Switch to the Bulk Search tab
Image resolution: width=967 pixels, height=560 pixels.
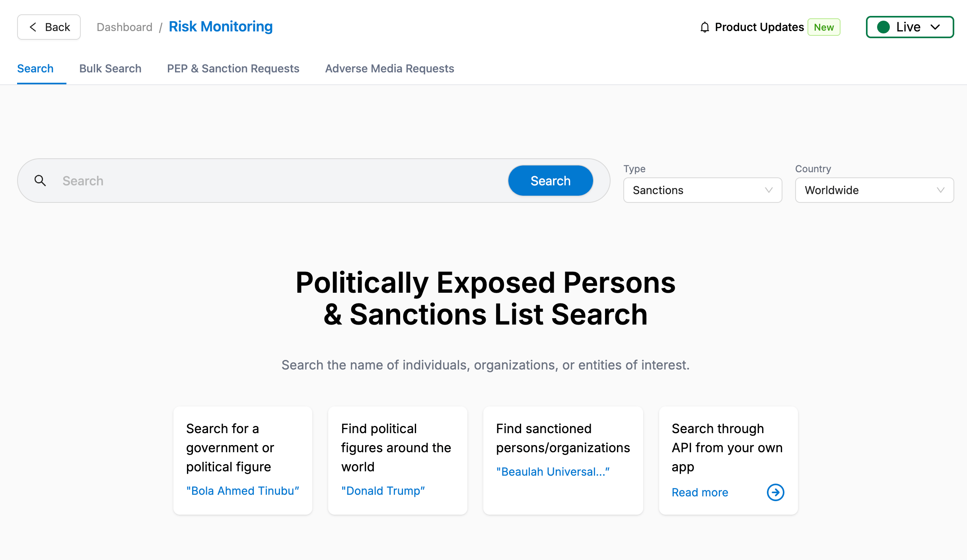point(110,68)
